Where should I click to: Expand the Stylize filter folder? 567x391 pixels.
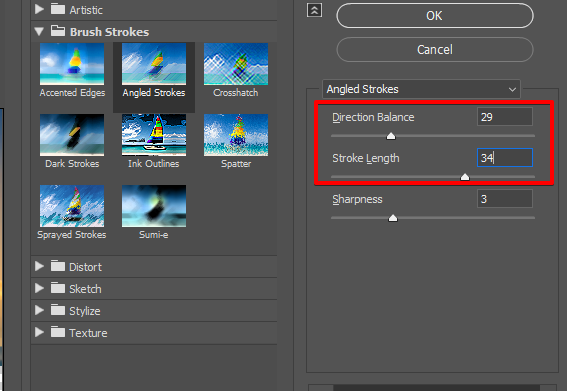39,310
